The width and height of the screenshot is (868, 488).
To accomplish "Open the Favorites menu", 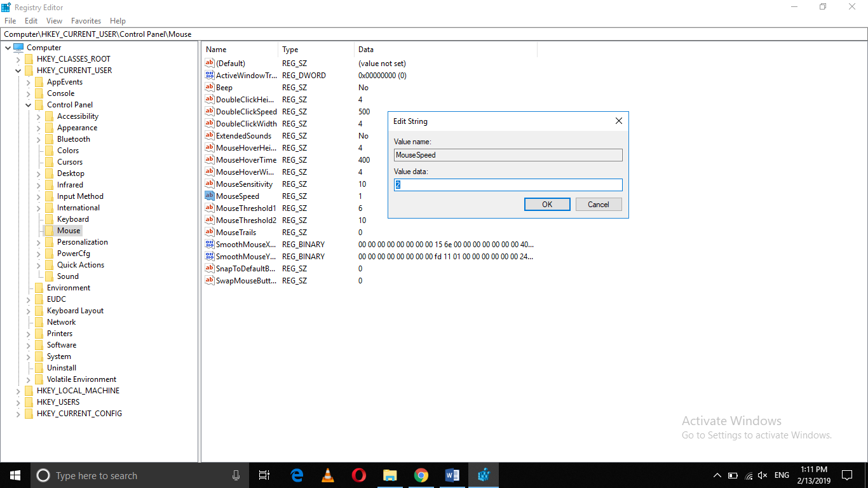I will pyautogui.click(x=86, y=20).
